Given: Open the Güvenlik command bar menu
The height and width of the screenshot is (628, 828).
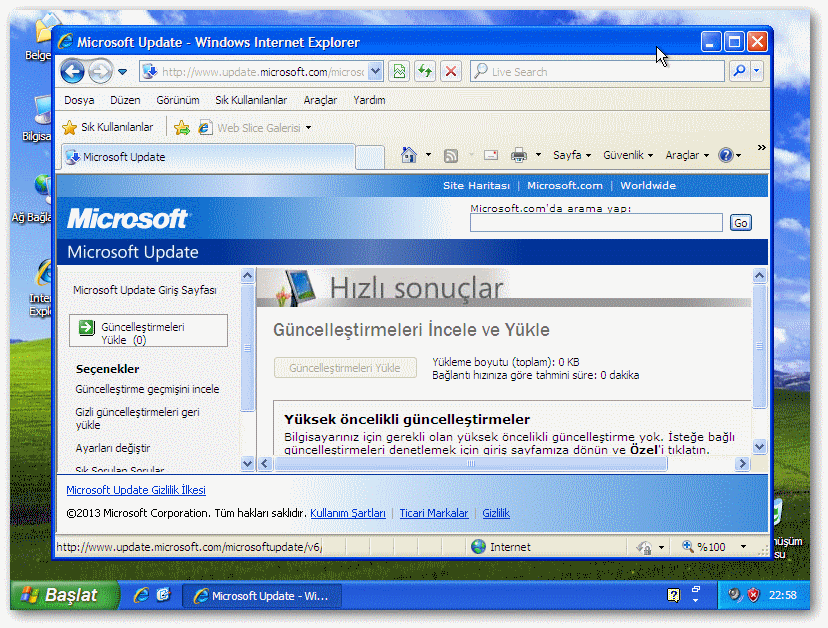Looking at the screenshot, I should click(628, 155).
